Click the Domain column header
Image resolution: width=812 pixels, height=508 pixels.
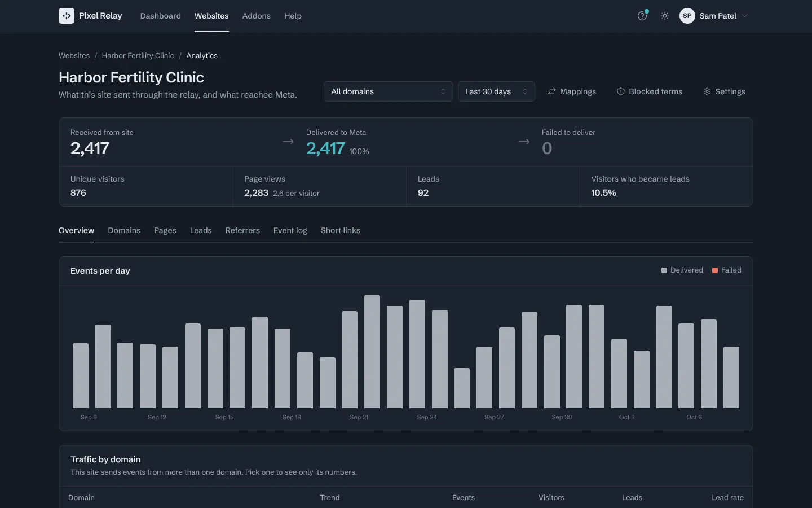coord(81,497)
